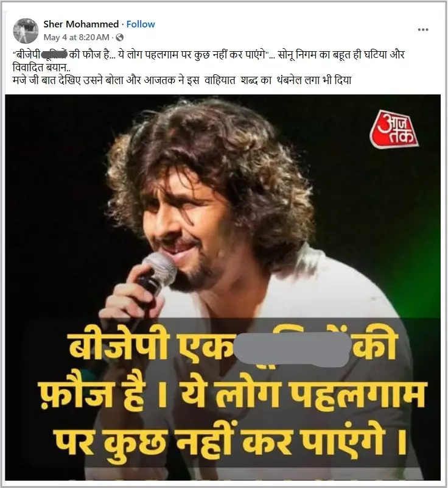The image size is (448, 488).
Task: Click the Aaj Tak logo in the image
Action: 394,129
